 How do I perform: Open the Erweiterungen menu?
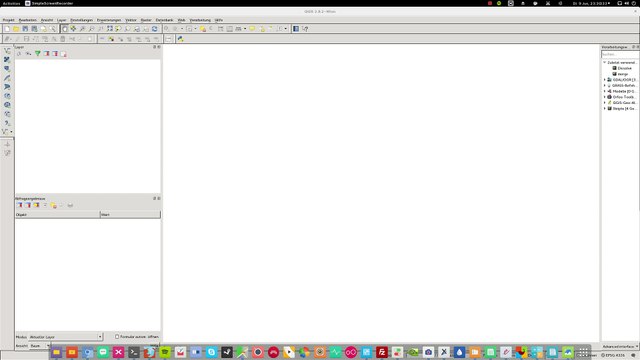point(109,20)
